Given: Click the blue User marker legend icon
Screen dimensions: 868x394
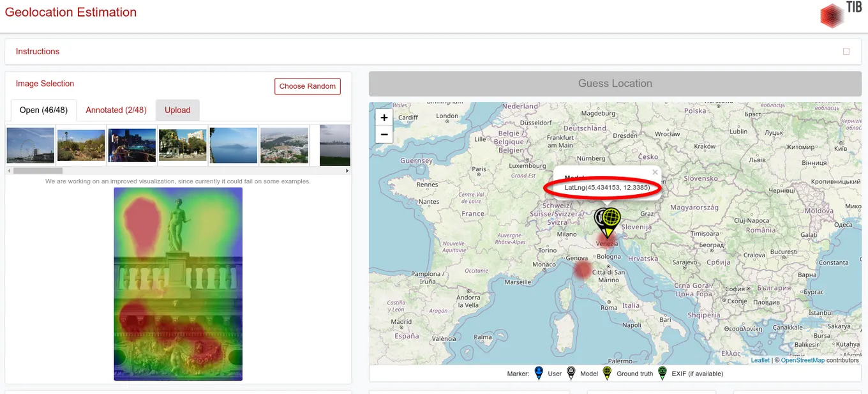Looking at the screenshot, I should tap(539, 373).
